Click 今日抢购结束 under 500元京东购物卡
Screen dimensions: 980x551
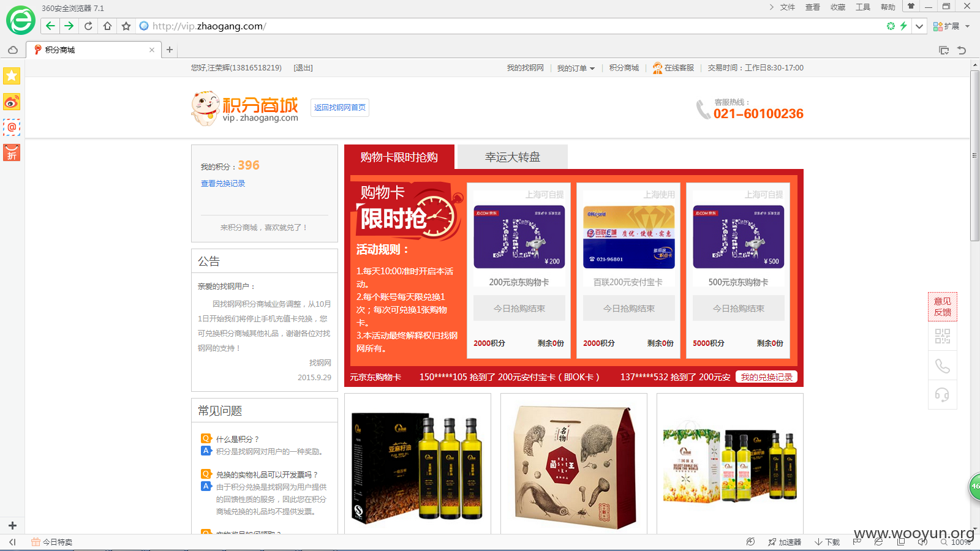pos(739,309)
